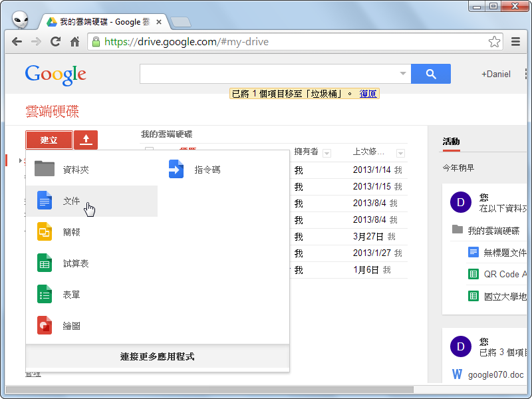
Task: Click the gray folder icon in create menu
Action: pyautogui.click(x=45, y=169)
